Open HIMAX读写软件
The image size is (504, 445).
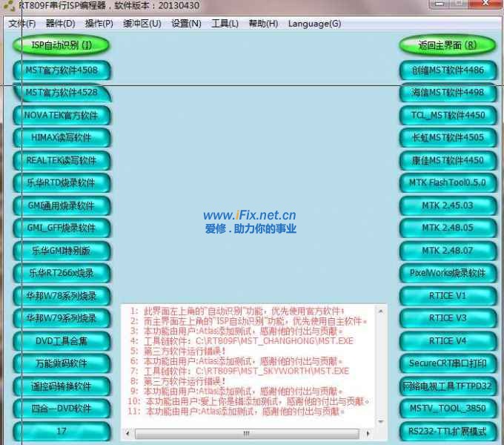(62, 138)
